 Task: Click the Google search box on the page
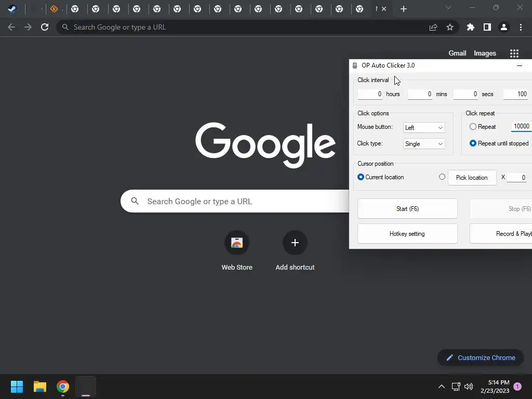(235, 201)
